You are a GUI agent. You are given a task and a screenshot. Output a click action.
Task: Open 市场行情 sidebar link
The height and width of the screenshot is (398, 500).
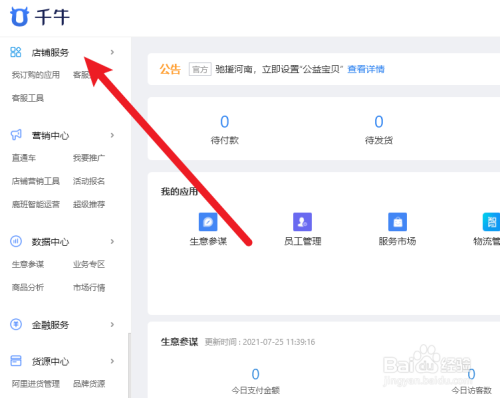pyautogui.click(x=89, y=287)
